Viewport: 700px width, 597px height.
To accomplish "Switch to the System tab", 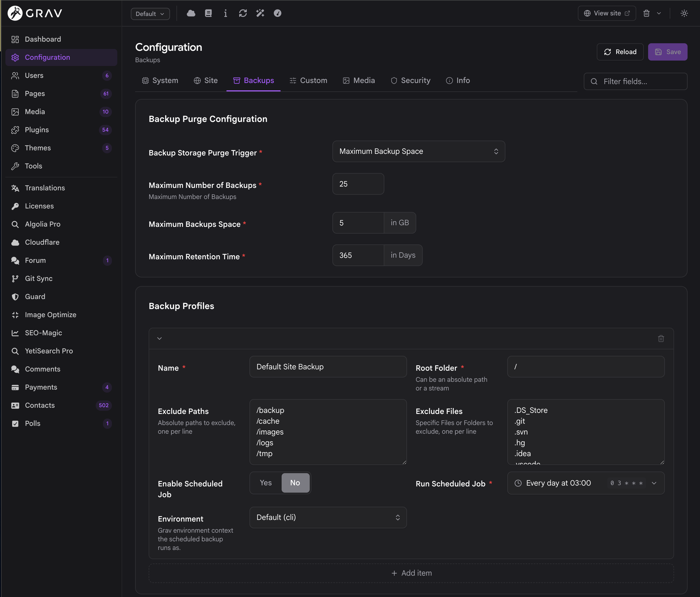I will click(160, 81).
